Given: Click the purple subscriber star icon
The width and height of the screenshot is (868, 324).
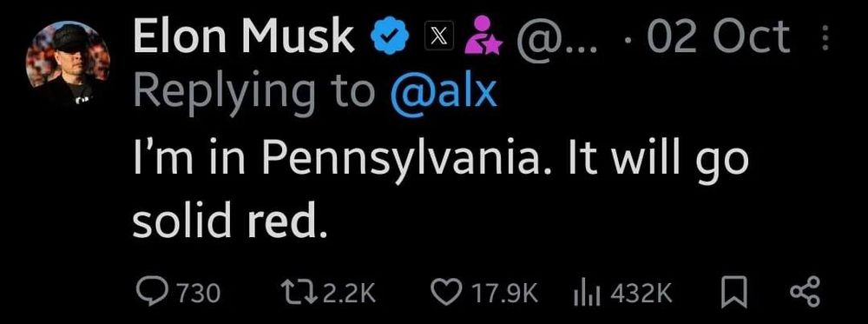Looking at the screenshot, I should (x=482, y=35).
